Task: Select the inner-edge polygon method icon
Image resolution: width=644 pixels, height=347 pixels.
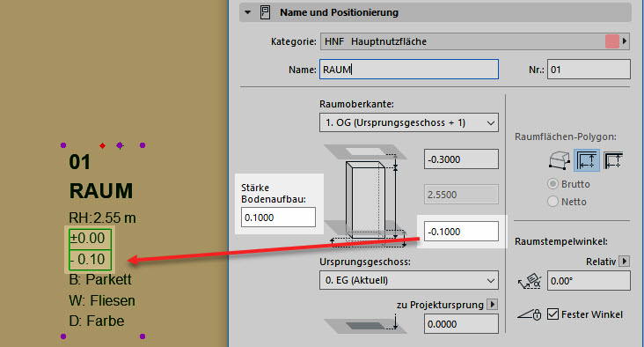Action: 587,160
